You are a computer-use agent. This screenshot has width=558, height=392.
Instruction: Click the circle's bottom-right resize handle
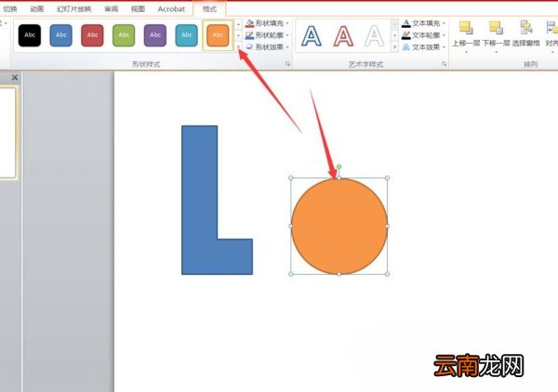coord(387,274)
